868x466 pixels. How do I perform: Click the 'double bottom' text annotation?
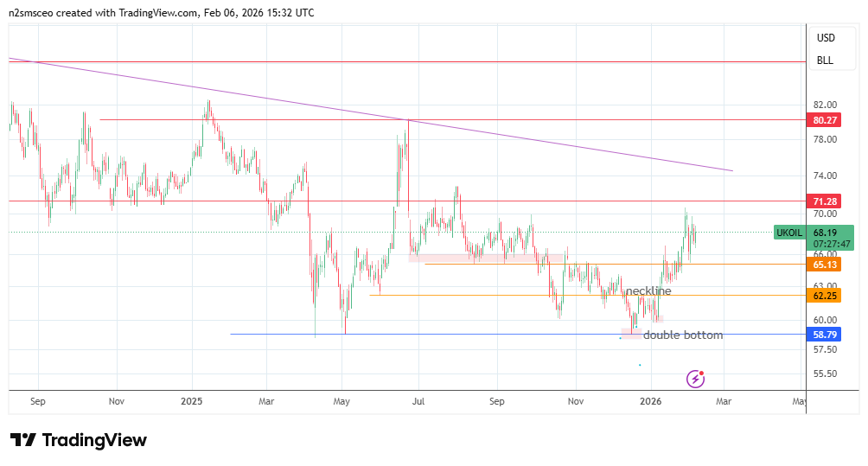[682, 335]
